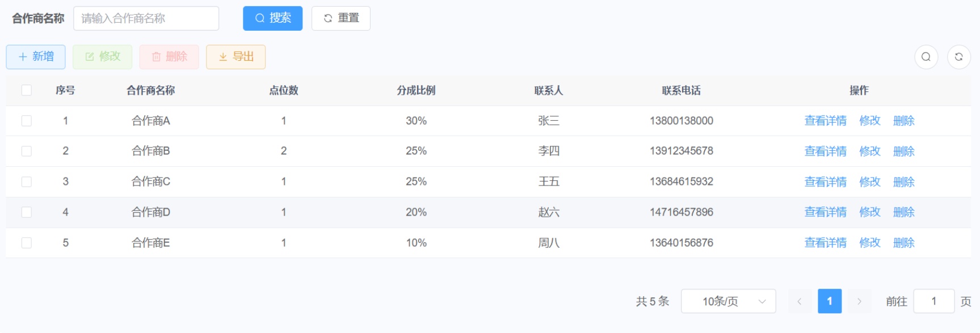Focus the 合作商名称 search input field
Image resolution: width=980 pixels, height=333 pixels.
(146, 18)
